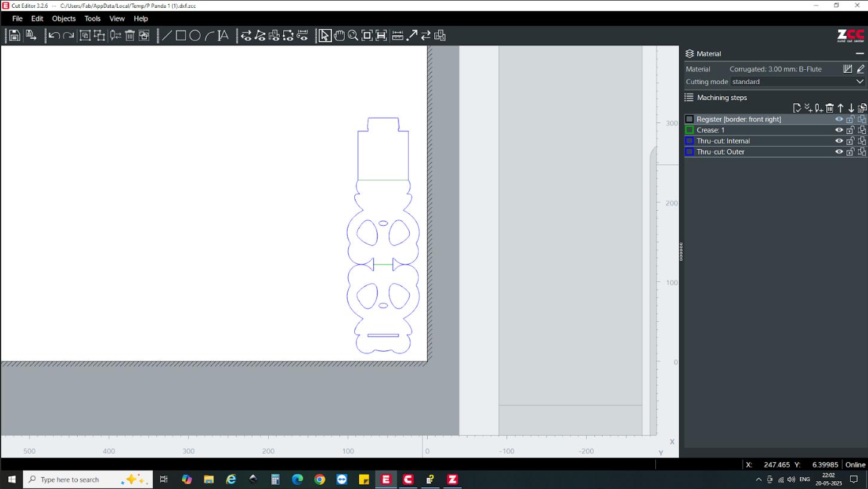
Task: Select the Line drawing tool
Action: (x=167, y=36)
